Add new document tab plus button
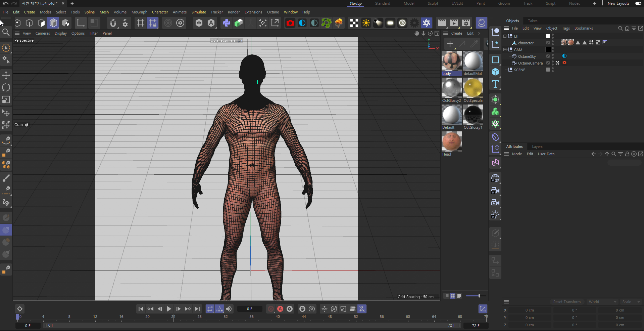The image size is (644, 331). (72, 3)
